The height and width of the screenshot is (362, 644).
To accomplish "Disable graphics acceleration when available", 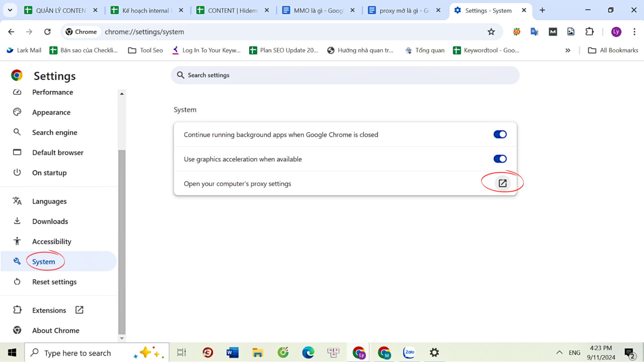I will pyautogui.click(x=500, y=159).
